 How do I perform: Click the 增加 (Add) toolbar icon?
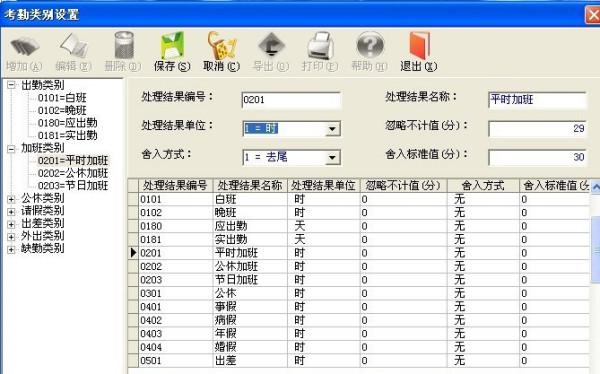click(24, 46)
